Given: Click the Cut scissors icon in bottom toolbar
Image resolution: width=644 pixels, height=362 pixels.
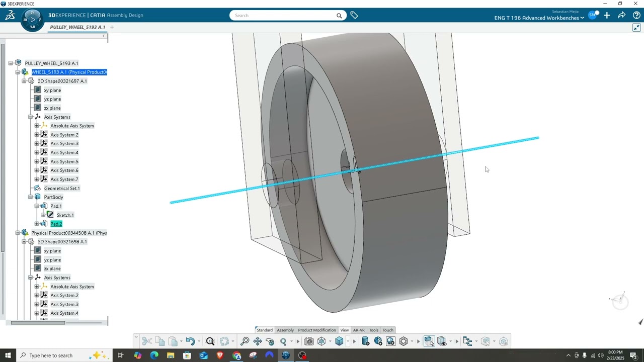Looking at the screenshot, I should tap(147, 341).
